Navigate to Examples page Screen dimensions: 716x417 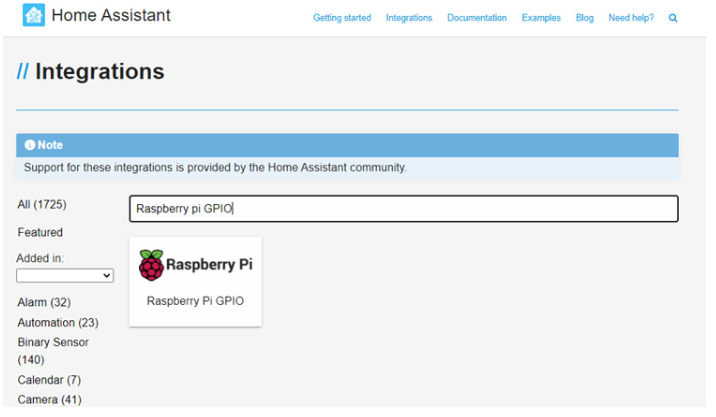tap(541, 18)
